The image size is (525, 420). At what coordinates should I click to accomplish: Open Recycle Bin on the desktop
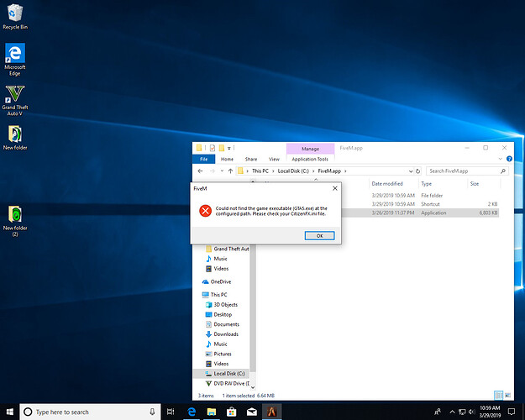click(x=13, y=13)
